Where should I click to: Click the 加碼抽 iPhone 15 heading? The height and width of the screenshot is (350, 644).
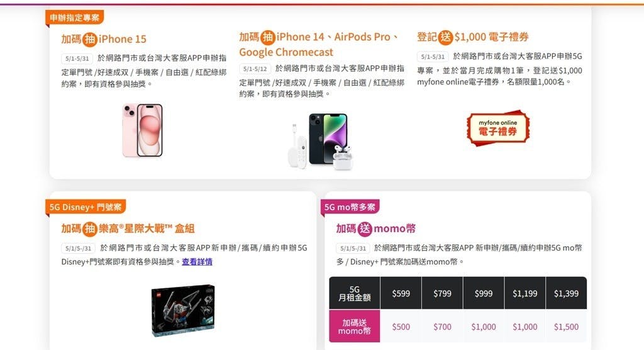(104, 39)
